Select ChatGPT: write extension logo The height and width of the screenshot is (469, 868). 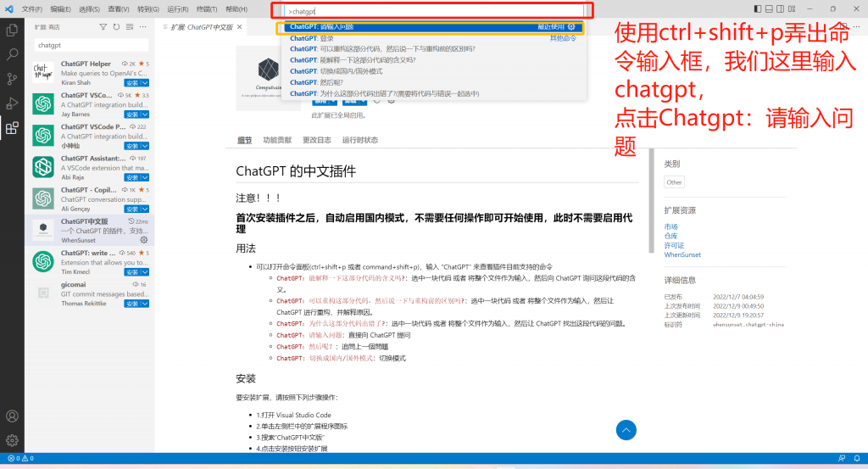[43, 261]
